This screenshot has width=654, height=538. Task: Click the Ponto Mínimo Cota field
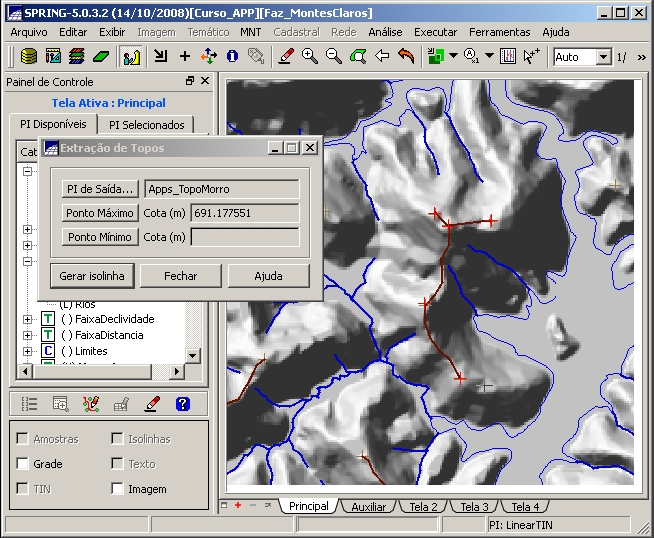point(244,237)
